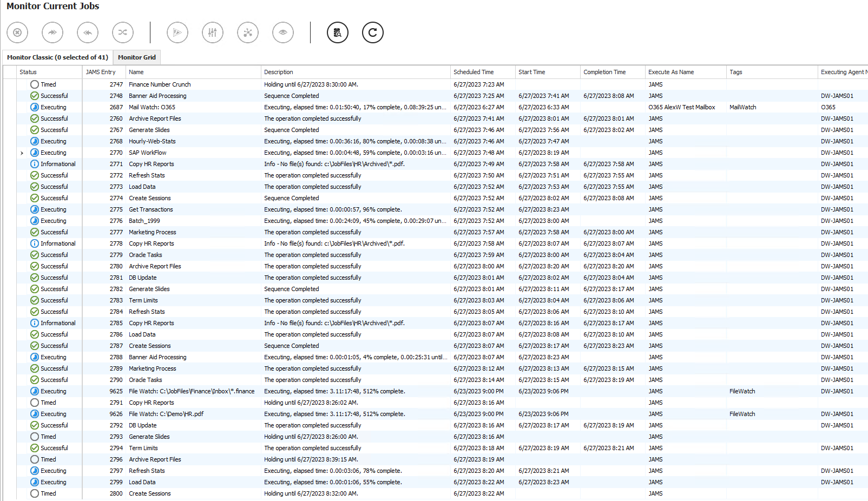Click the double reply arrow icon

pyautogui.click(x=88, y=32)
